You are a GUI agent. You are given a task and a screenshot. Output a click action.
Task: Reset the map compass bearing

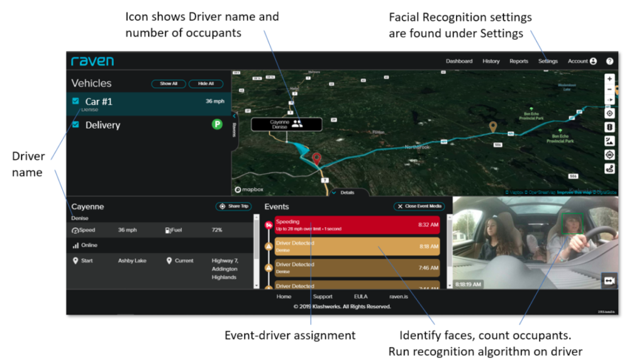pos(609,99)
